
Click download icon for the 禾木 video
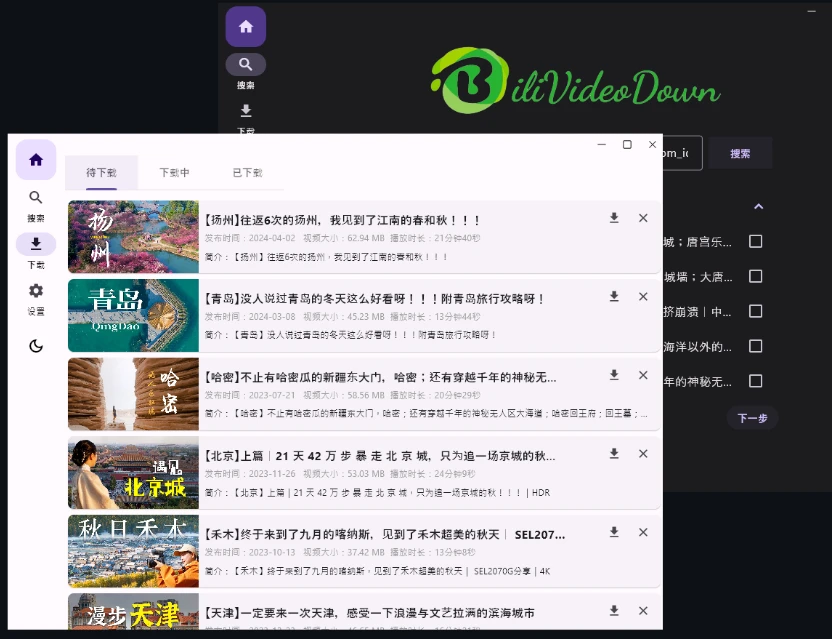click(614, 533)
